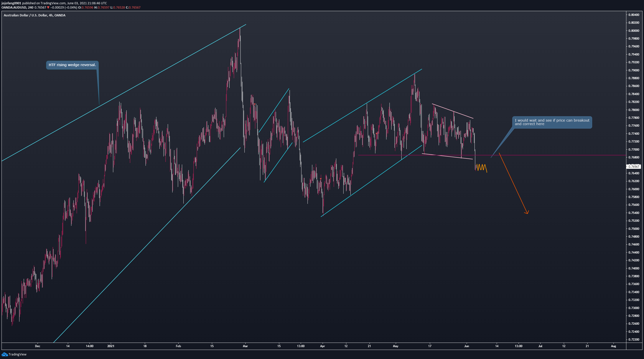Click the 0.80400 price axis label
The width and height of the screenshot is (644, 359).
click(x=634, y=15)
